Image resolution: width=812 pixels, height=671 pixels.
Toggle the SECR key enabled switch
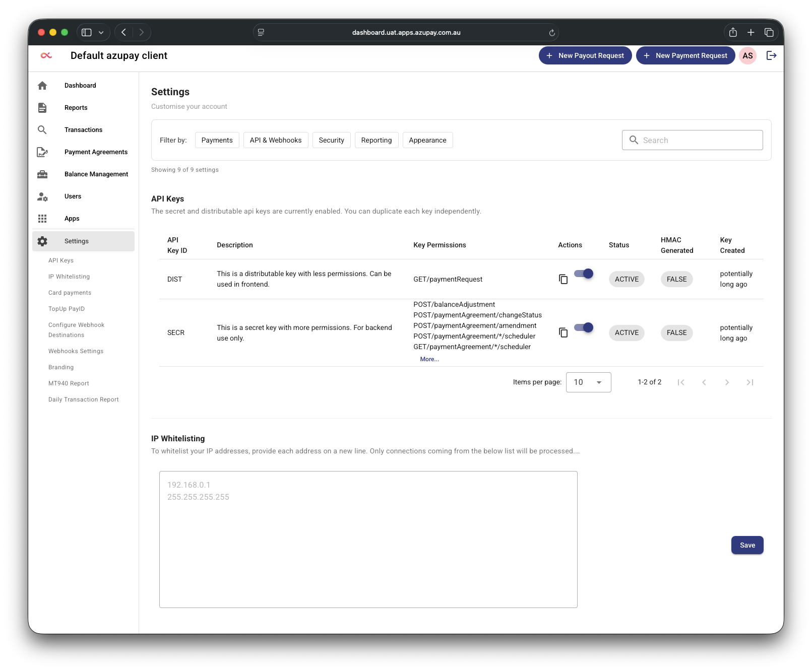click(584, 327)
